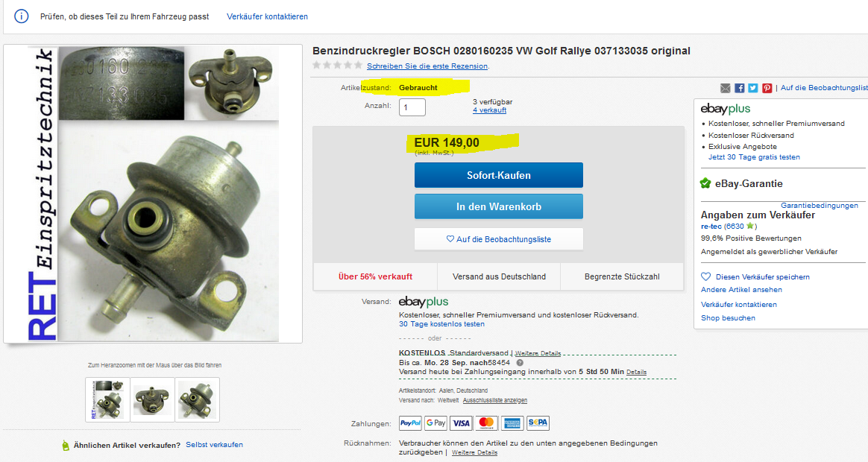Viewport: 868px width, 462px height.
Task: Add item via In den Warenkorb
Action: coord(498,206)
